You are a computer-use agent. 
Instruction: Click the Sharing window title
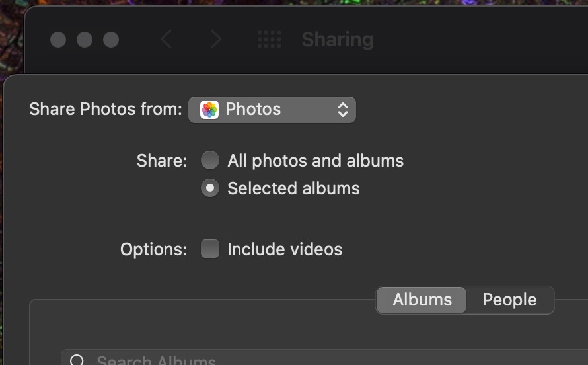[x=338, y=40]
